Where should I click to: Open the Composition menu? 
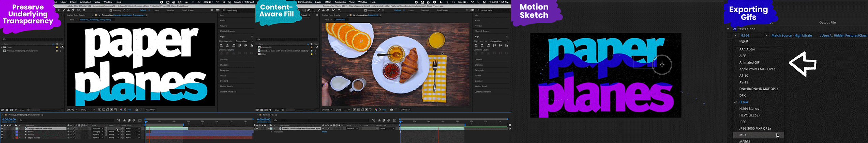(304, 2)
